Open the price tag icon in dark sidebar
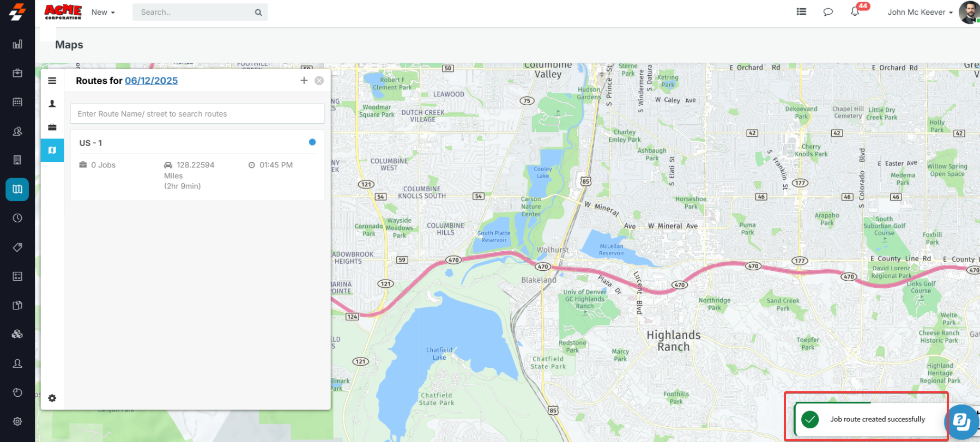This screenshot has width=980, height=442. [17, 247]
